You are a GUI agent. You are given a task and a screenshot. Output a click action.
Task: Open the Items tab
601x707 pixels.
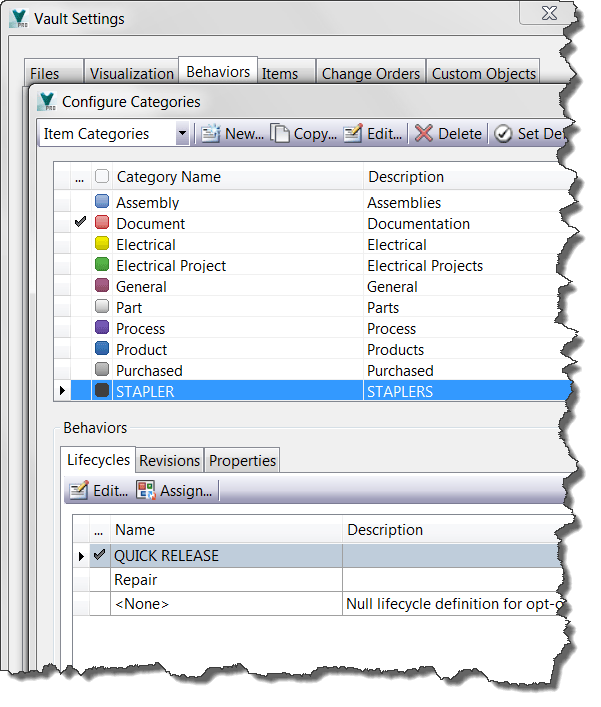coord(286,73)
